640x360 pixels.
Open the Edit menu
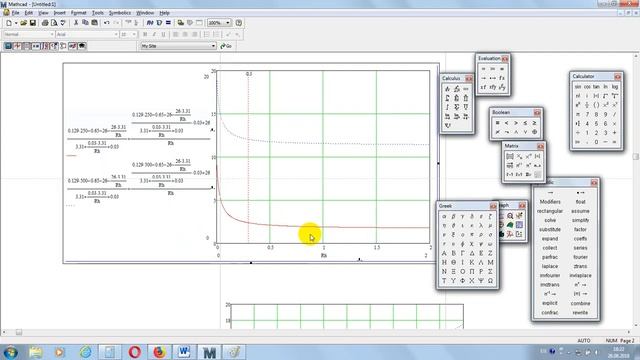29,13
